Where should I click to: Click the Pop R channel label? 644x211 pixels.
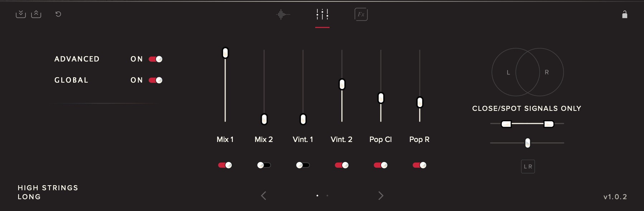click(x=419, y=139)
